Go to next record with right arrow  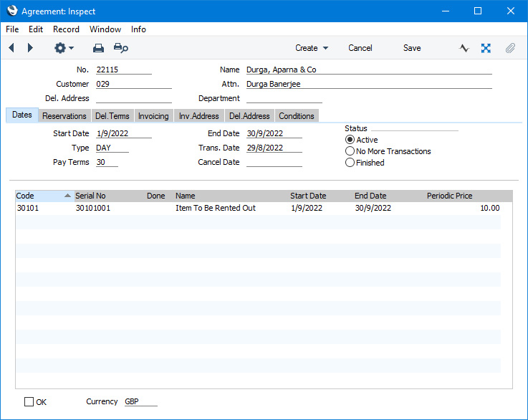click(x=30, y=48)
